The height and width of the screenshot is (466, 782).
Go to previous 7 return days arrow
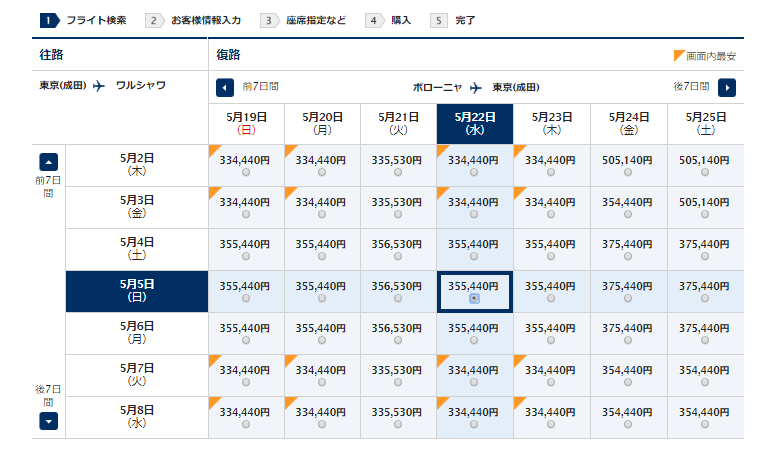[x=224, y=88]
